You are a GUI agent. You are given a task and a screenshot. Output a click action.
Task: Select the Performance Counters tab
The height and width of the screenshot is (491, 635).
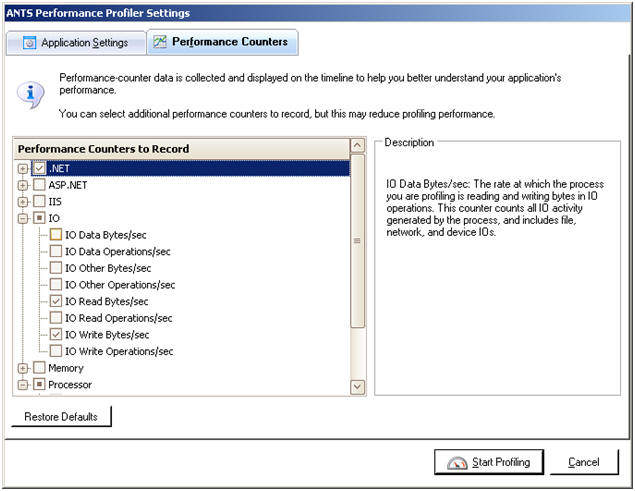(x=222, y=42)
